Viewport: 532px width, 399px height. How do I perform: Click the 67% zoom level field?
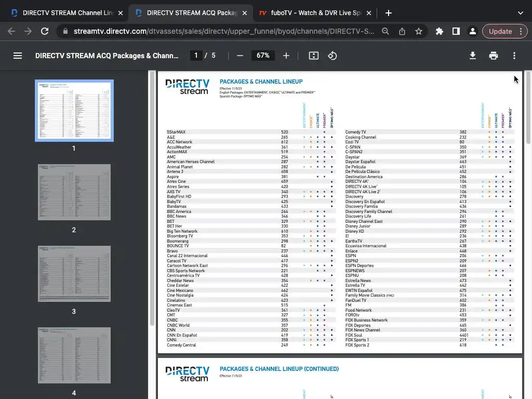click(263, 55)
